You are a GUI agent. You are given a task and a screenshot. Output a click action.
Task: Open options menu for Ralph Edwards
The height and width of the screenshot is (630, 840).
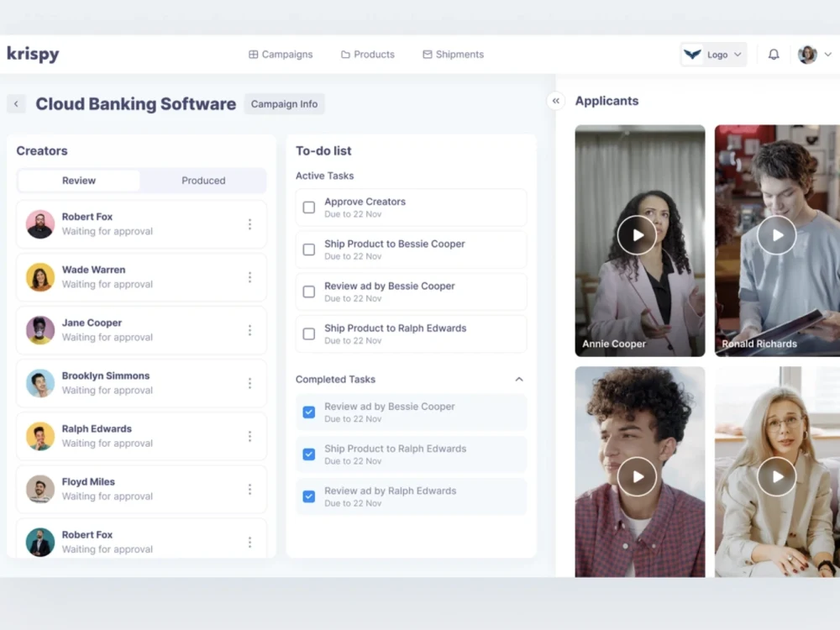click(x=249, y=436)
